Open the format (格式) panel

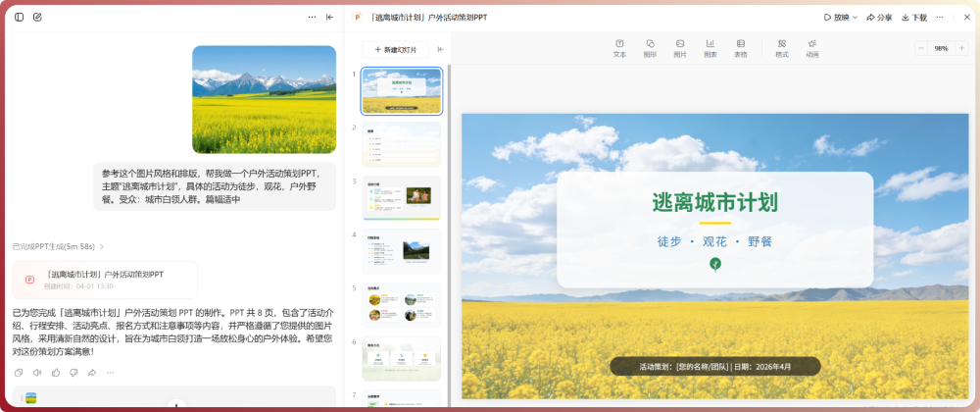tap(782, 49)
